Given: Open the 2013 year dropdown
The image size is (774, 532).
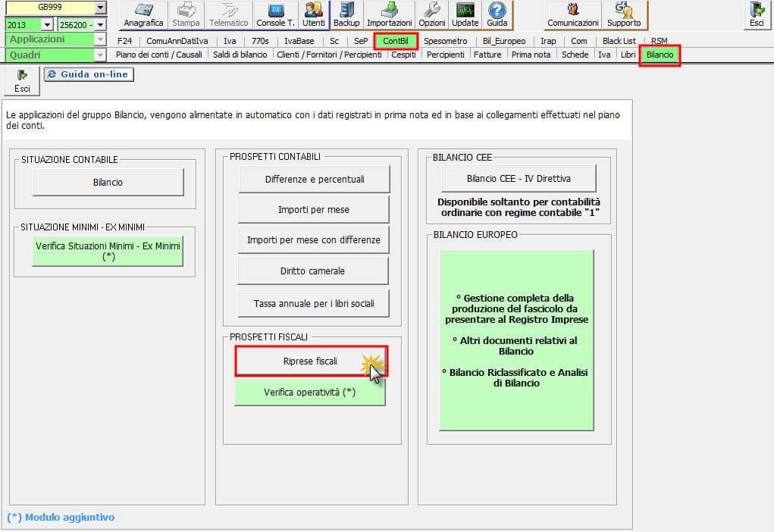Looking at the screenshot, I should point(48,25).
